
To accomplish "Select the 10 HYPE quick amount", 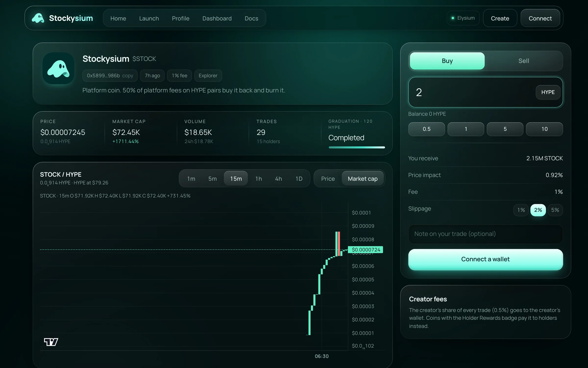I will [x=544, y=129].
